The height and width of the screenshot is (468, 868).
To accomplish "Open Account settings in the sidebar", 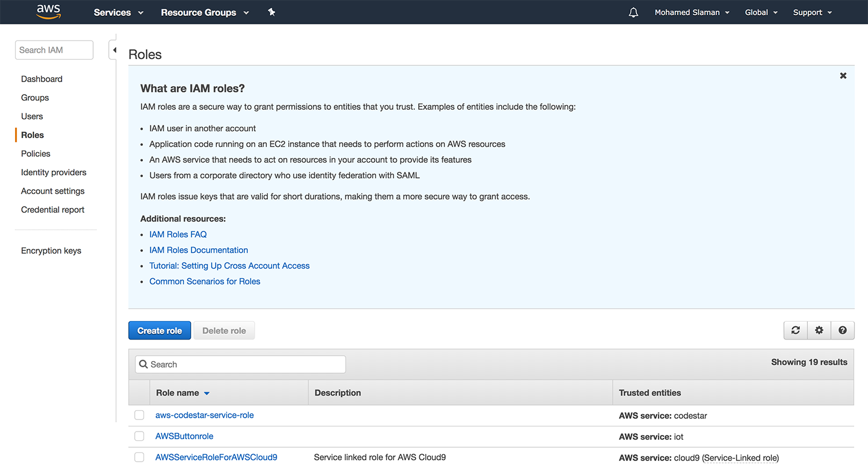I will (53, 191).
